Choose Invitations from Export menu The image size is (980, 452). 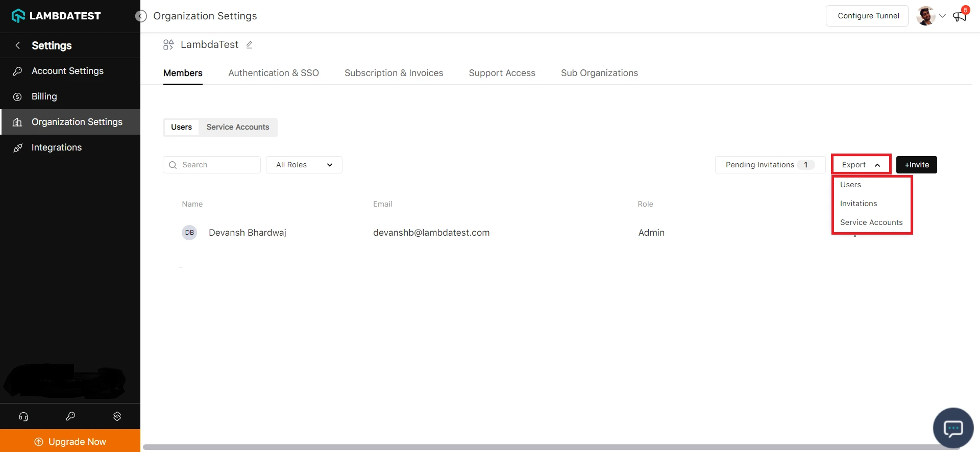tap(859, 204)
